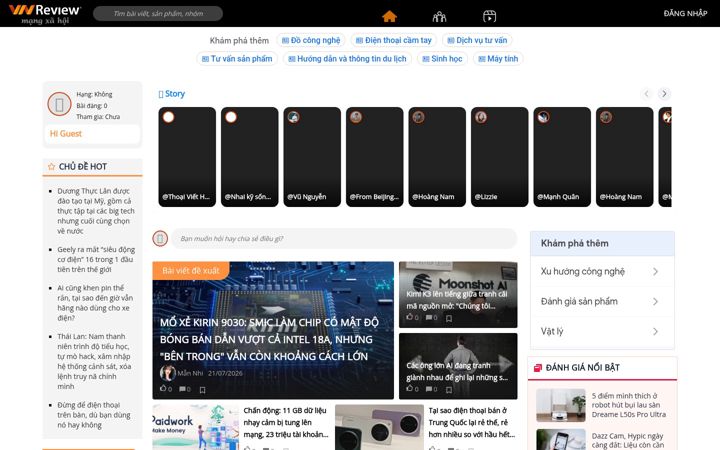Open the Dreame L50s Pro Ultra review
Image resolution: width=720 pixels, height=450 pixels.
tap(629, 405)
